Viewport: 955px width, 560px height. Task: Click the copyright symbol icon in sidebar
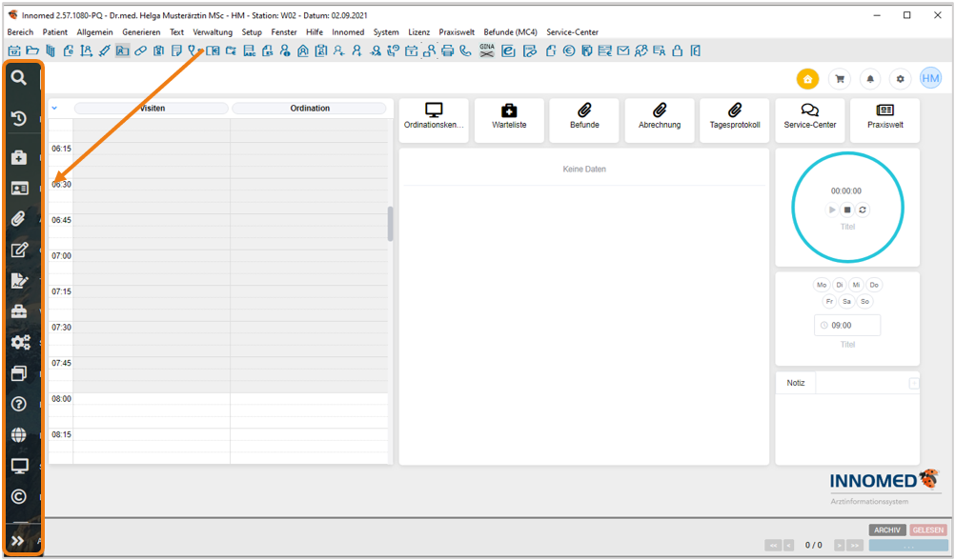(x=19, y=497)
